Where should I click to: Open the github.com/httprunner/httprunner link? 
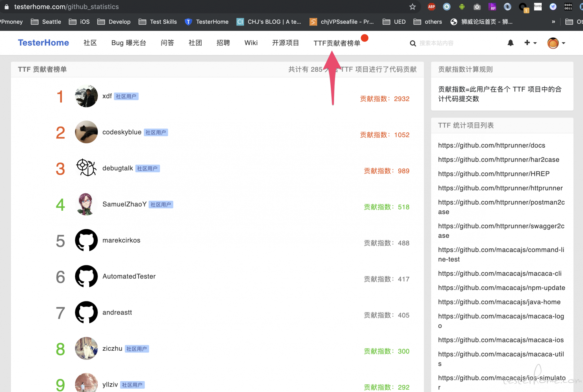(500, 188)
